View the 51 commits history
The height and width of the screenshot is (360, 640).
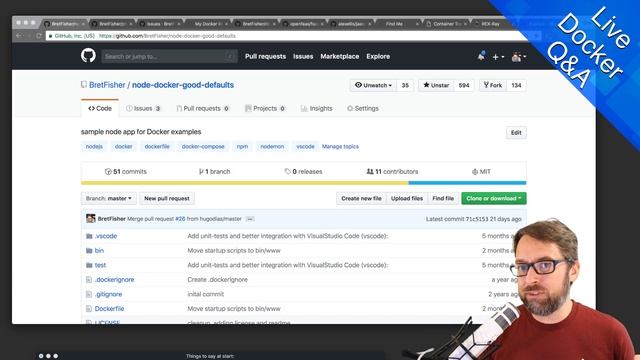coord(126,171)
